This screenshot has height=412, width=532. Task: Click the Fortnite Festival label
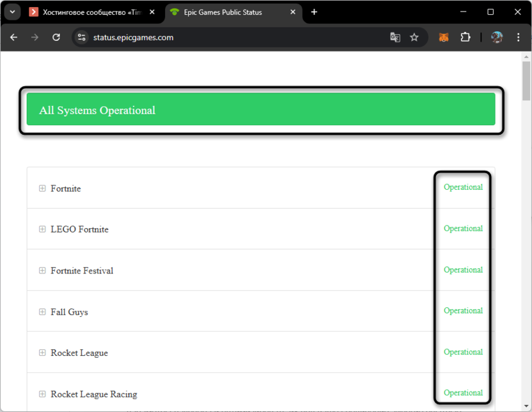(x=82, y=271)
